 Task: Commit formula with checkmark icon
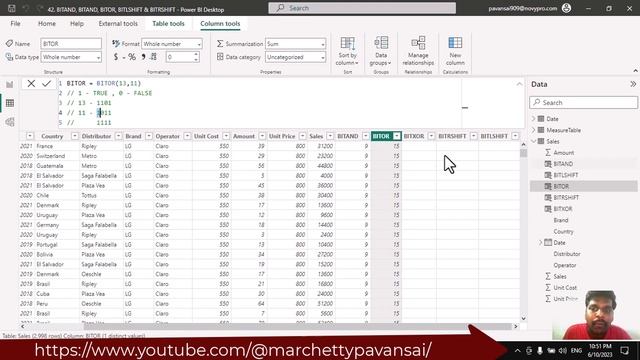pyautogui.click(x=47, y=84)
